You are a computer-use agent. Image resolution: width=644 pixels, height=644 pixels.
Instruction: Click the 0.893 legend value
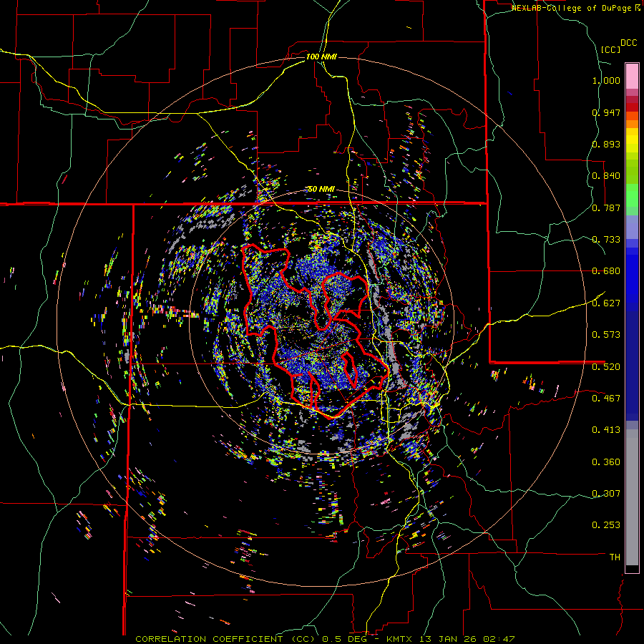(606, 144)
